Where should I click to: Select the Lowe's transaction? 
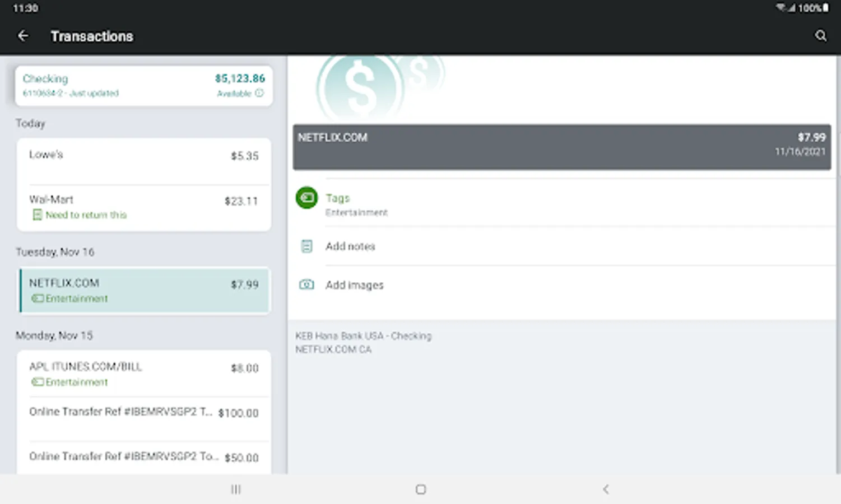coord(144,162)
